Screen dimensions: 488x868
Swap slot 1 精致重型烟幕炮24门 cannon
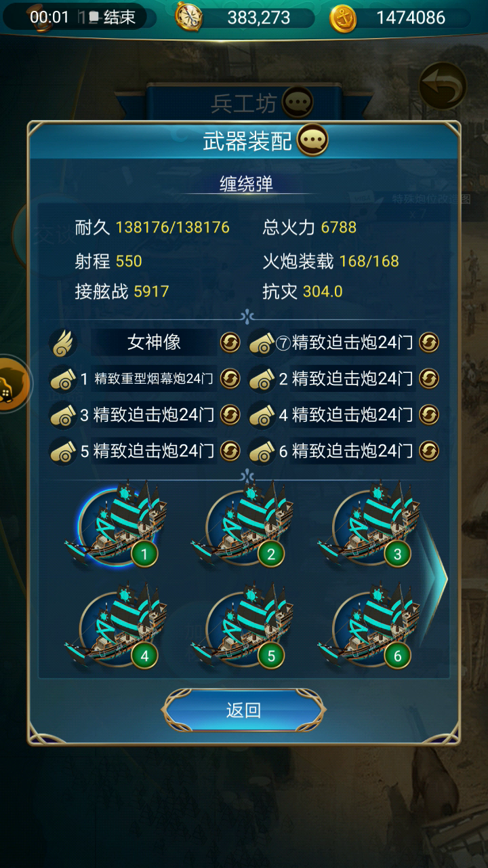tap(230, 378)
